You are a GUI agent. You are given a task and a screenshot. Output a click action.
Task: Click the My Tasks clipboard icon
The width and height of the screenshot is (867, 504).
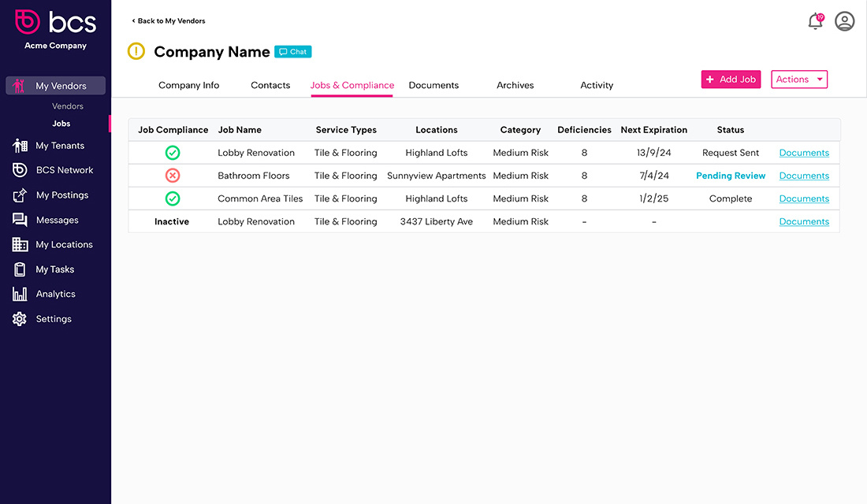tap(20, 269)
